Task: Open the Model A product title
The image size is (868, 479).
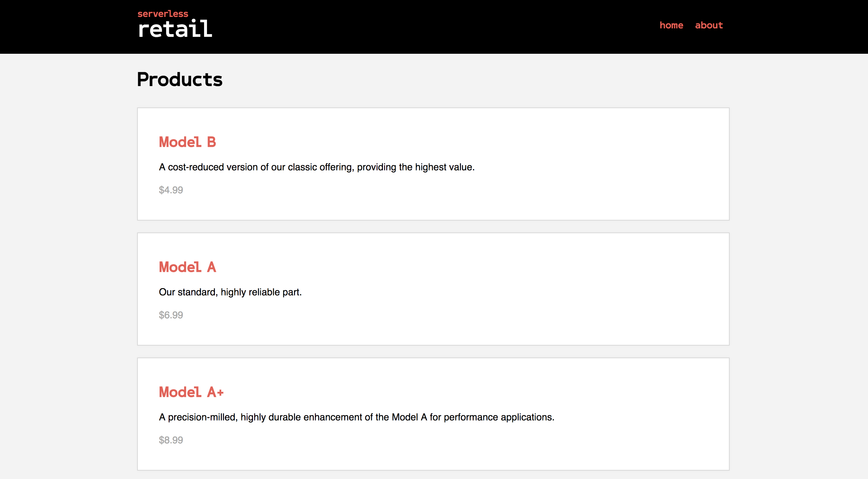Action: 187,267
